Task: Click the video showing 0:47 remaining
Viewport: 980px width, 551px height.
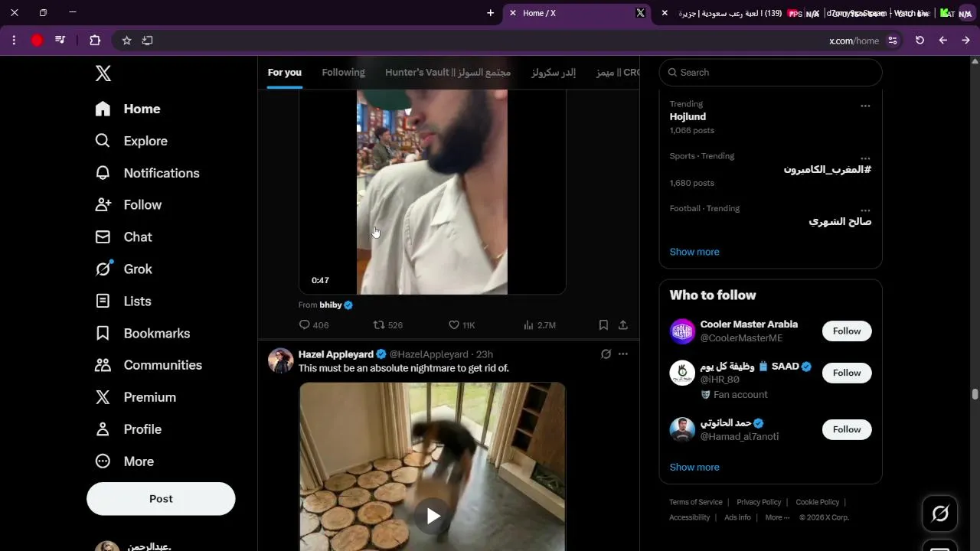Action: [433, 191]
